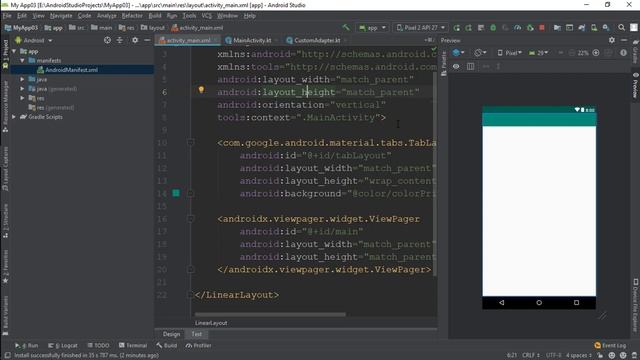Run the app with the green run icon
Screen dimensions: 640x360
(456, 28)
